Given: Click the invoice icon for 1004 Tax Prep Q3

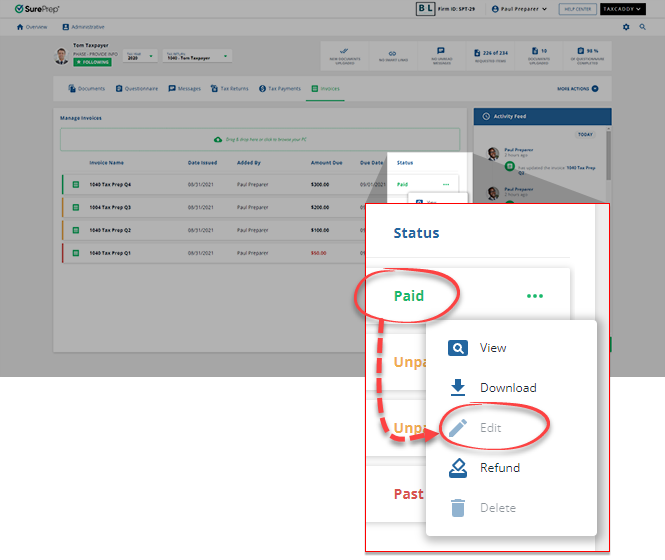Looking at the screenshot, I should [76, 207].
